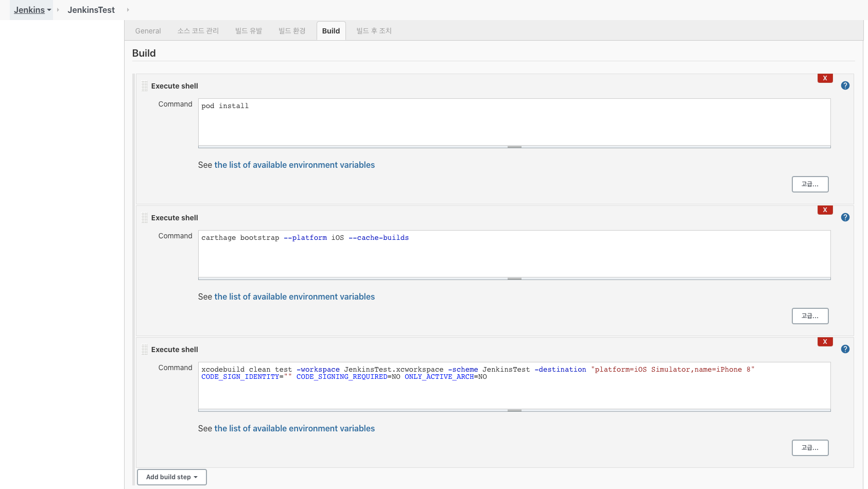Select the Build tab
The width and height of the screenshot is (868, 489).
click(x=331, y=31)
